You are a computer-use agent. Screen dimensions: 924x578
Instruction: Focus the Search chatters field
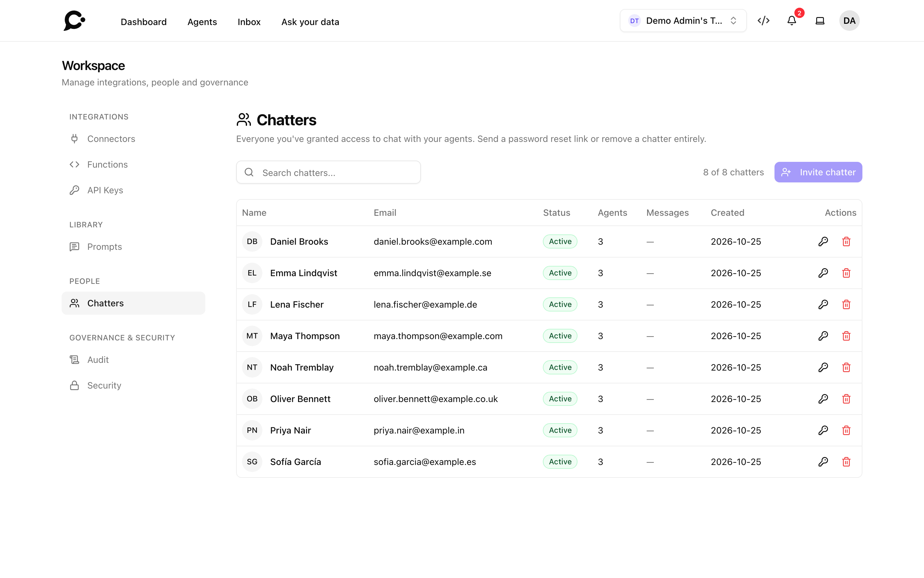pyautogui.click(x=328, y=172)
